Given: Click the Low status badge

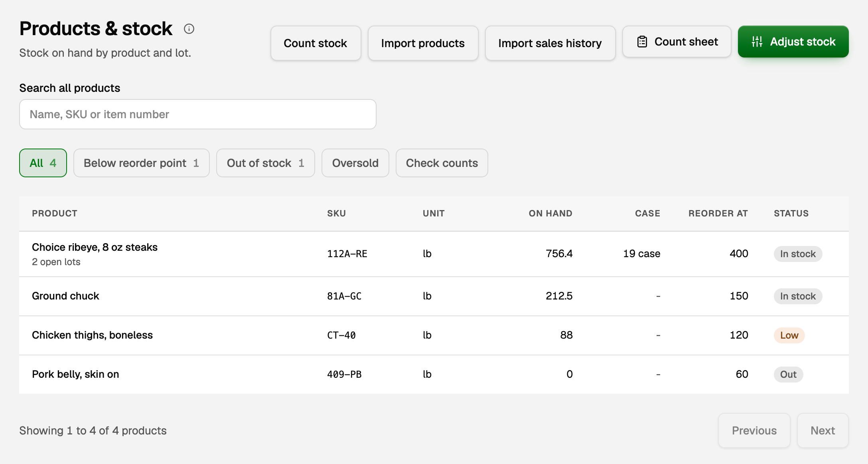Looking at the screenshot, I should click(x=789, y=335).
